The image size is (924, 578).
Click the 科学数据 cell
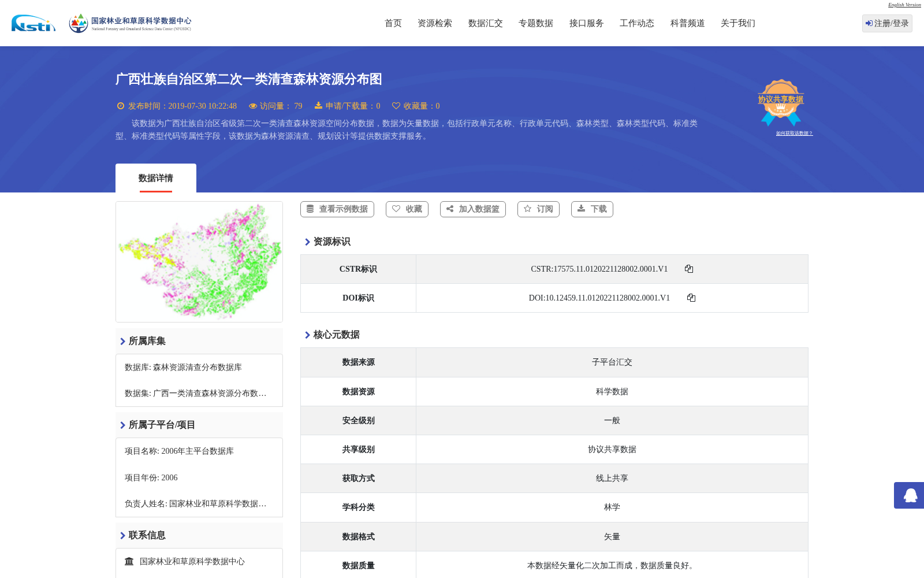[x=612, y=391]
